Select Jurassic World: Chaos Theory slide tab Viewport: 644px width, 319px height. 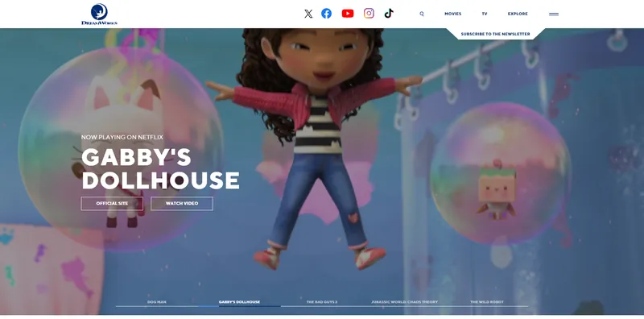point(405,302)
